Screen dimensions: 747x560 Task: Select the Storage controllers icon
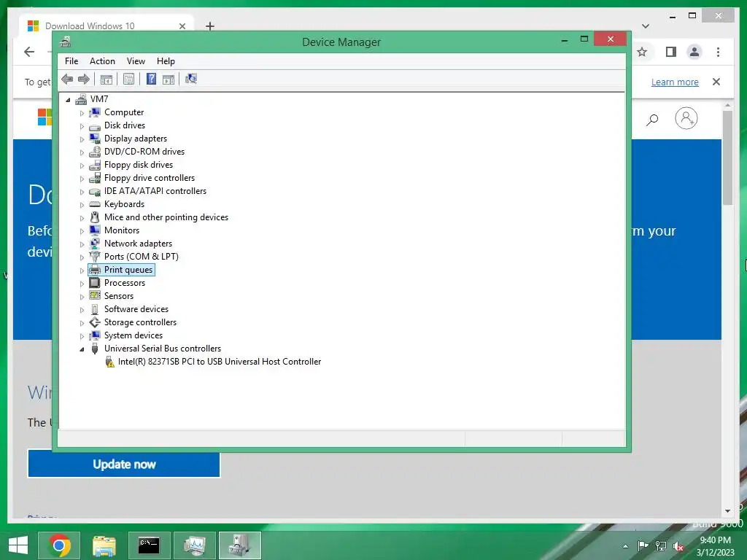tap(95, 322)
